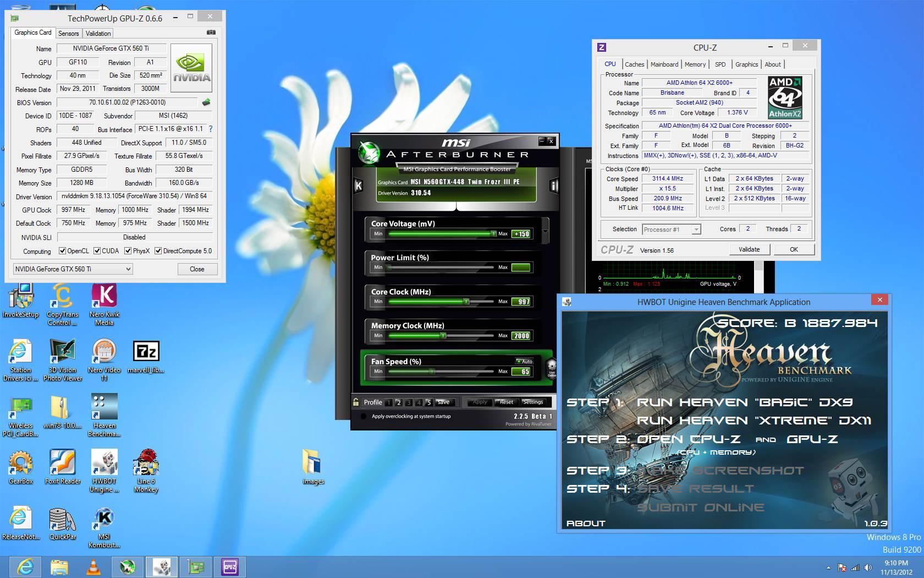Open the InvokeSetup desktop icon
The height and width of the screenshot is (578, 924).
tap(21, 300)
